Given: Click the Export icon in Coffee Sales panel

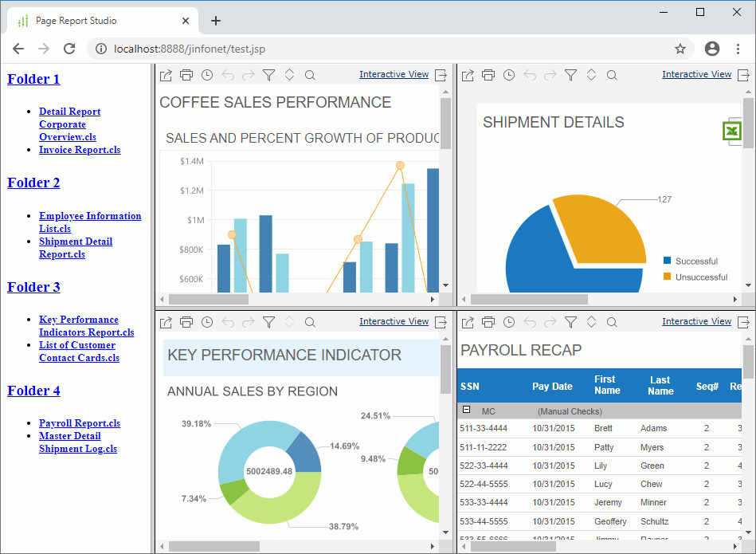Looking at the screenshot, I should tap(166, 75).
